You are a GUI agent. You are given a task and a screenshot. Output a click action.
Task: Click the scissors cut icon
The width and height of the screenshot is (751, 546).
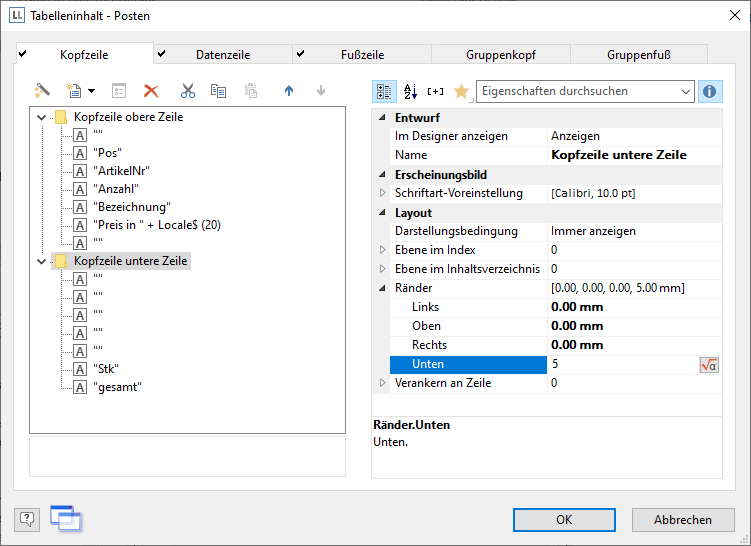pyautogui.click(x=187, y=91)
